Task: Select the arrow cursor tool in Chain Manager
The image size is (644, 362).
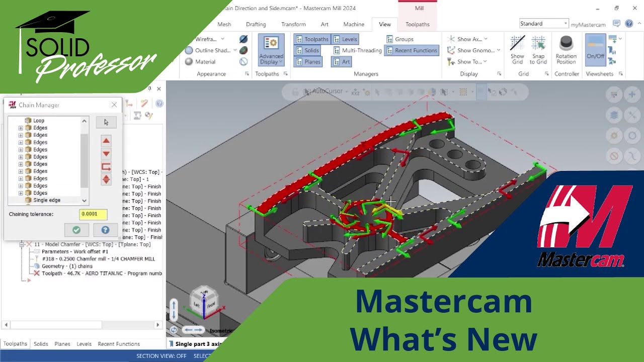Action: (x=106, y=122)
